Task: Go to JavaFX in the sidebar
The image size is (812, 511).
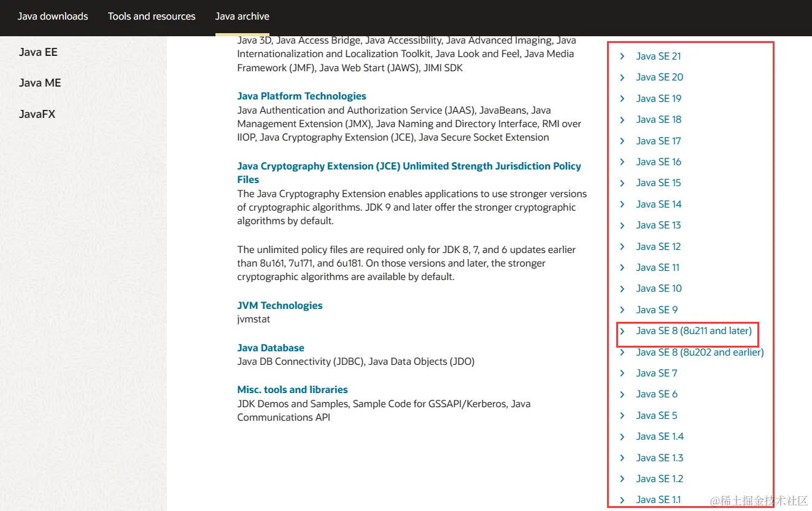Action: [37, 114]
